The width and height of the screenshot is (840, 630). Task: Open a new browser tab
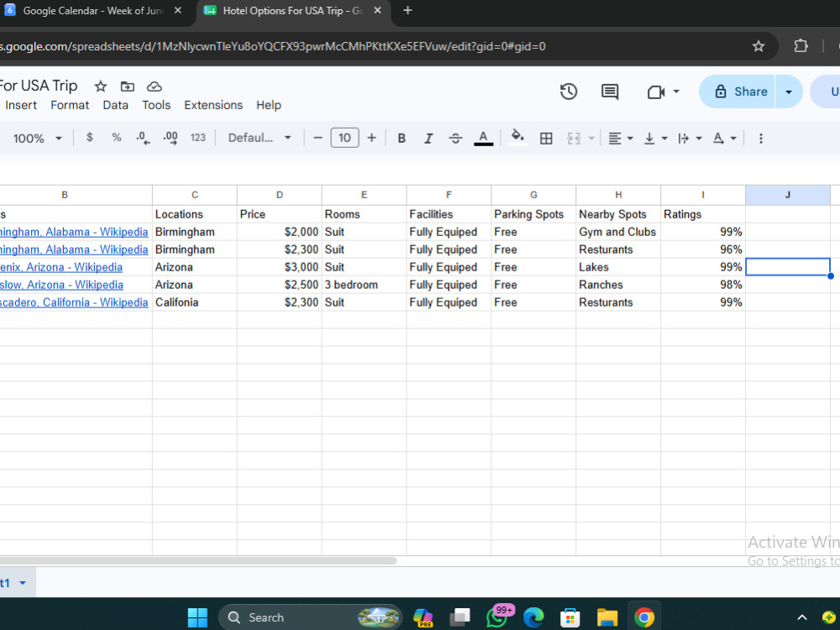tap(407, 10)
